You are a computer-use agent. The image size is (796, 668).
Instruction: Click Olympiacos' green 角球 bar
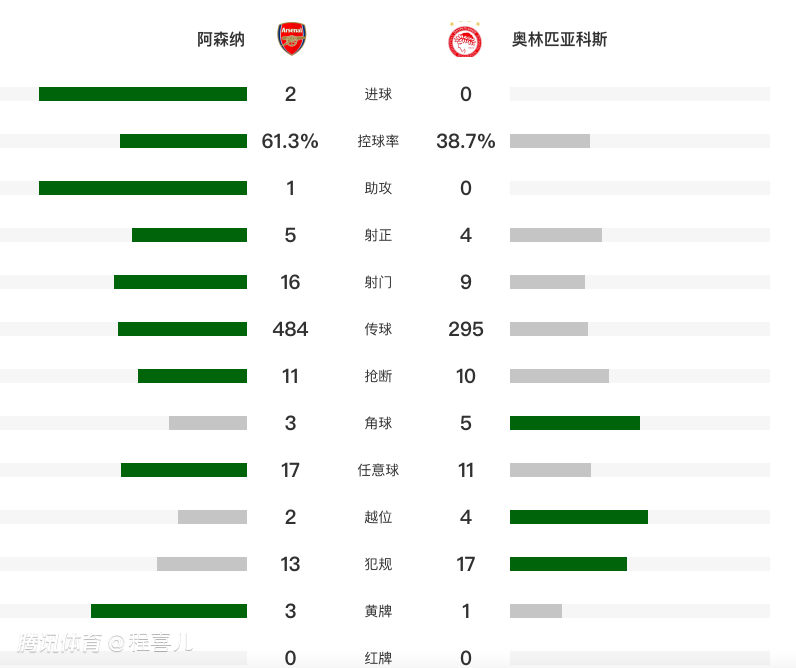pyautogui.click(x=575, y=423)
